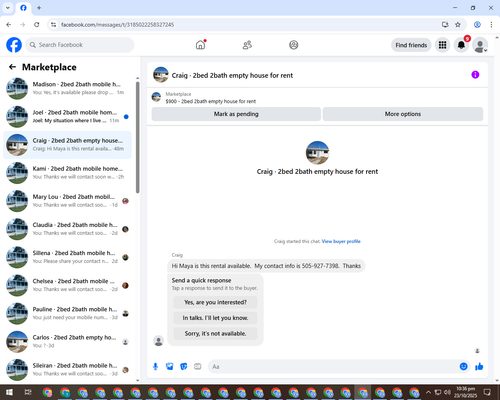500x400 pixels.
Task: Open the Friends icon in top navigation
Action: pyautogui.click(x=247, y=45)
